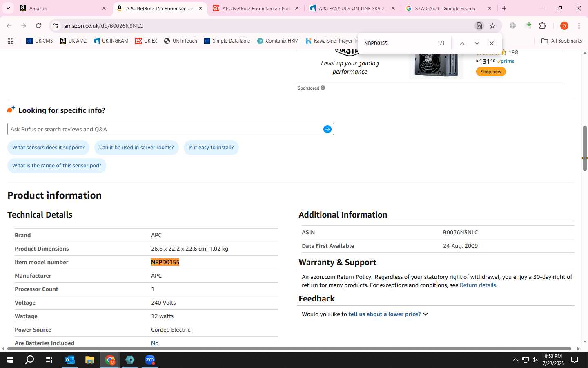Open a new browser tab
The width and height of the screenshot is (588, 368).
(x=504, y=8)
